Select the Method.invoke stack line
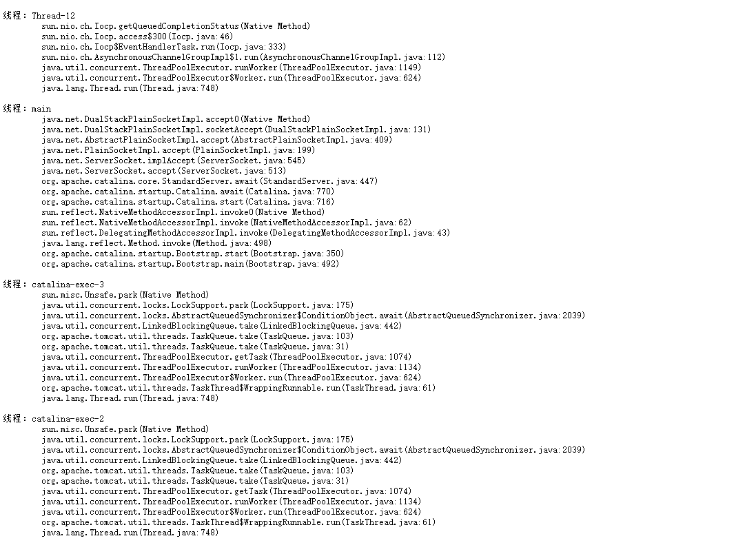Screen dimensions: 756x545 click(x=156, y=243)
